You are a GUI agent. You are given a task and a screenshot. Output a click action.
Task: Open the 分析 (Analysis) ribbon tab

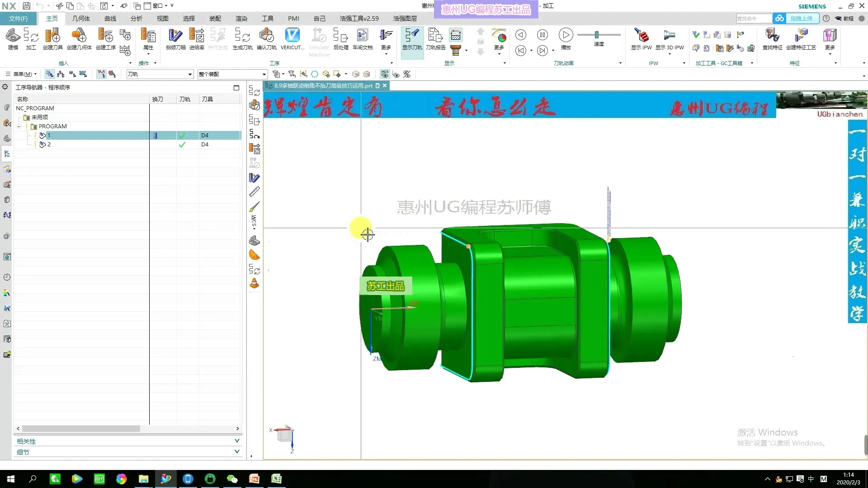click(x=136, y=19)
